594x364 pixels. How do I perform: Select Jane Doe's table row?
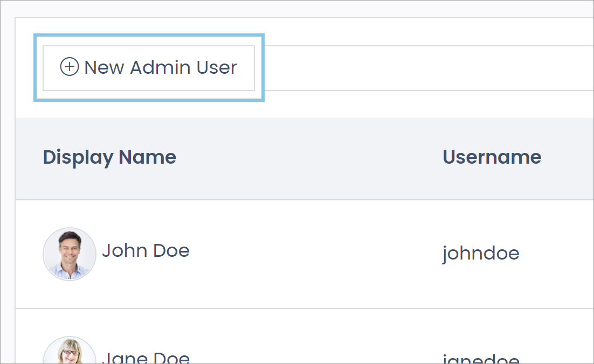[x=296, y=353]
